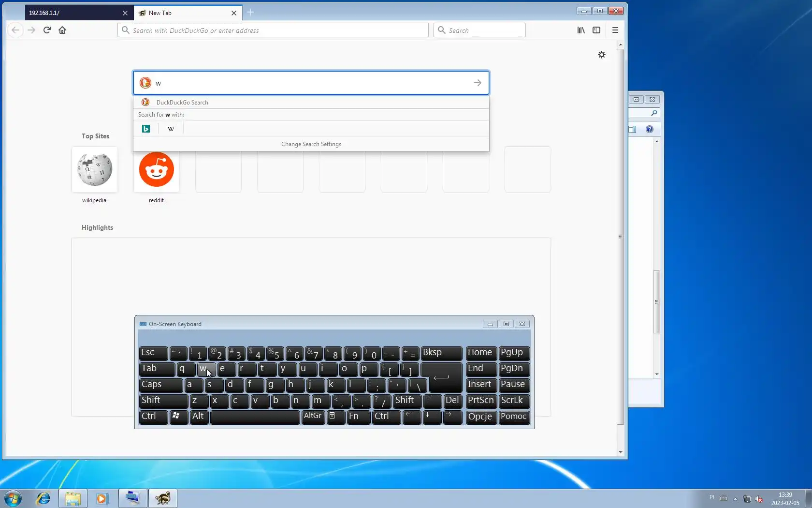
Task: Toggle Caps lock on the On-Screen Keyboard
Action: point(161,385)
